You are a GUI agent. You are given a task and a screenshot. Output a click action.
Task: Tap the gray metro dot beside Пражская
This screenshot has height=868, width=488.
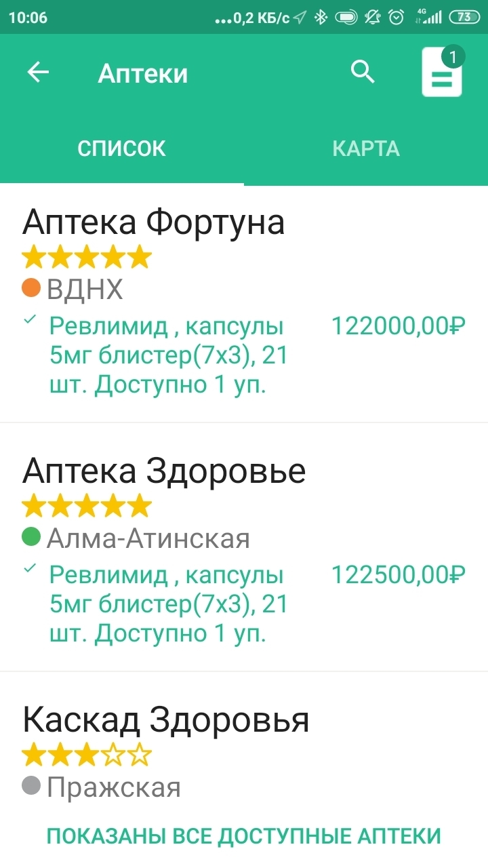pos(31,787)
